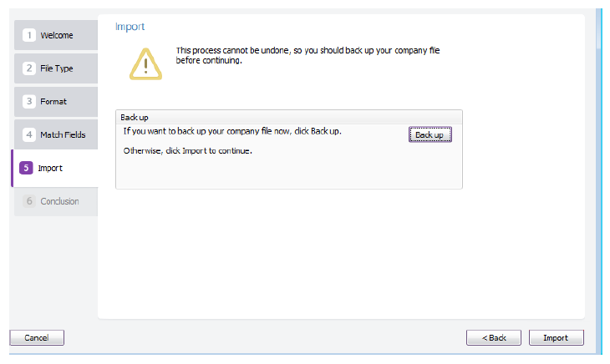Select the Import step in sidebar
Viewport: 610px width, 364px height.
[x=54, y=168]
